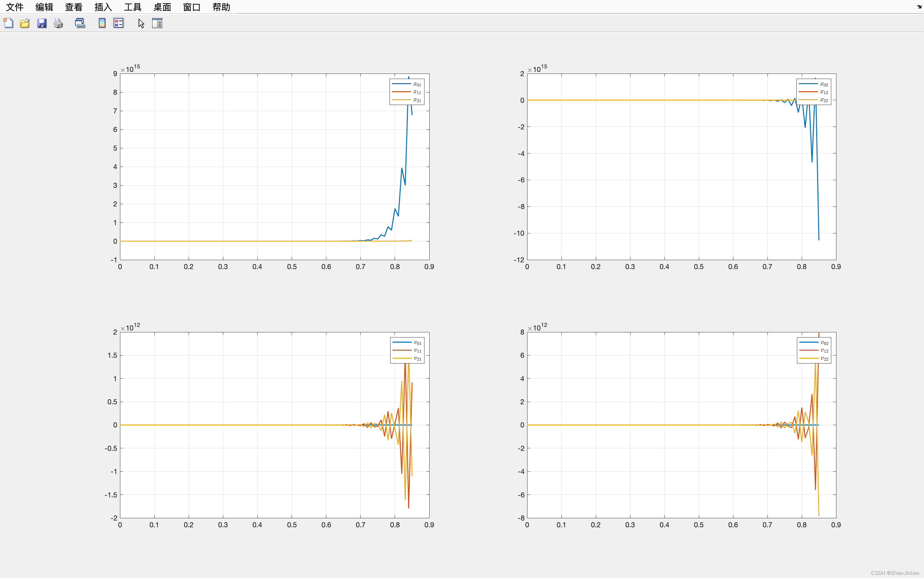Select the x21 legend entry in top-left plot
Screen dimensions: 924x578
(406, 100)
